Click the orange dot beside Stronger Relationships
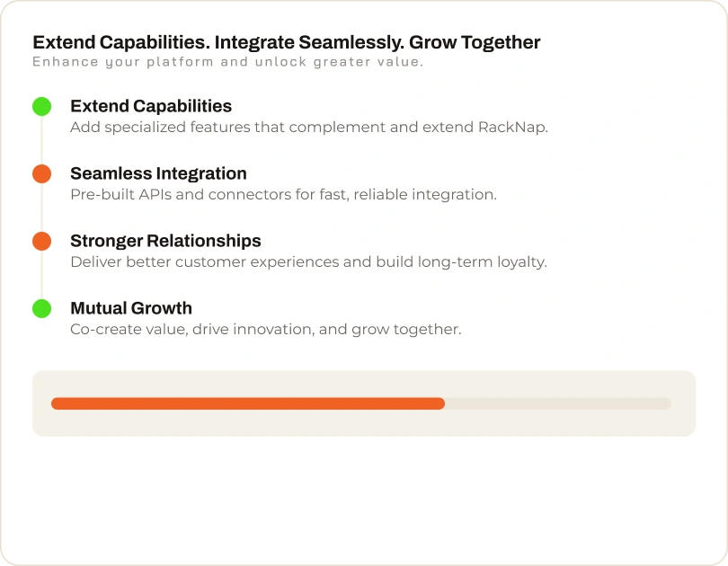728x566 pixels. coord(41,242)
